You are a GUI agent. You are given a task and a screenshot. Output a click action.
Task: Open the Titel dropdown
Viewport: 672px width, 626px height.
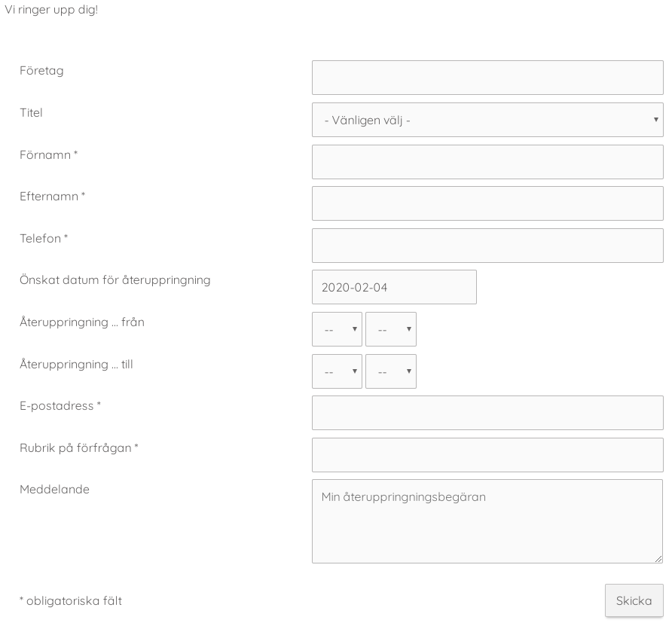pos(487,120)
